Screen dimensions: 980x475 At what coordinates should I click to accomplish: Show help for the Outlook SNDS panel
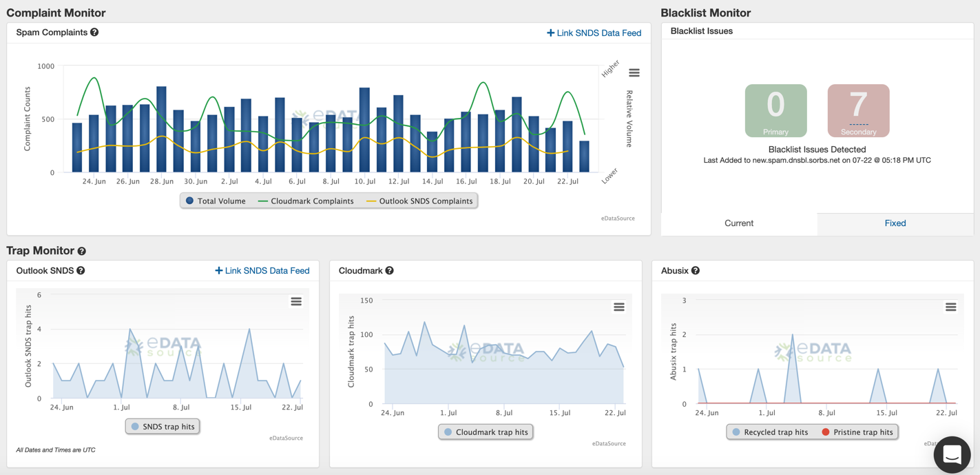81,271
